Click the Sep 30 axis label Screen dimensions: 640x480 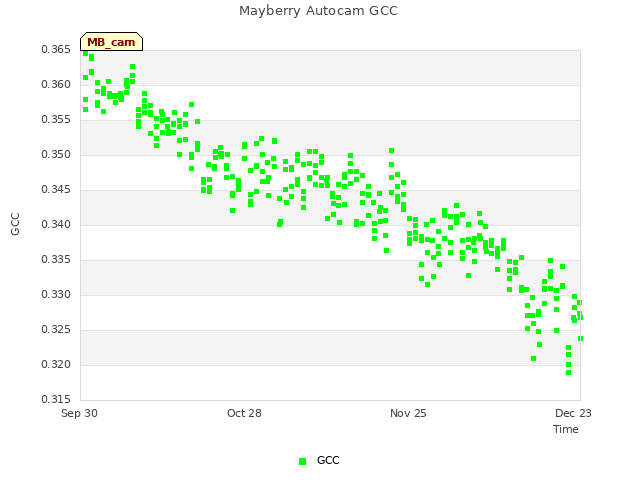click(x=79, y=413)
